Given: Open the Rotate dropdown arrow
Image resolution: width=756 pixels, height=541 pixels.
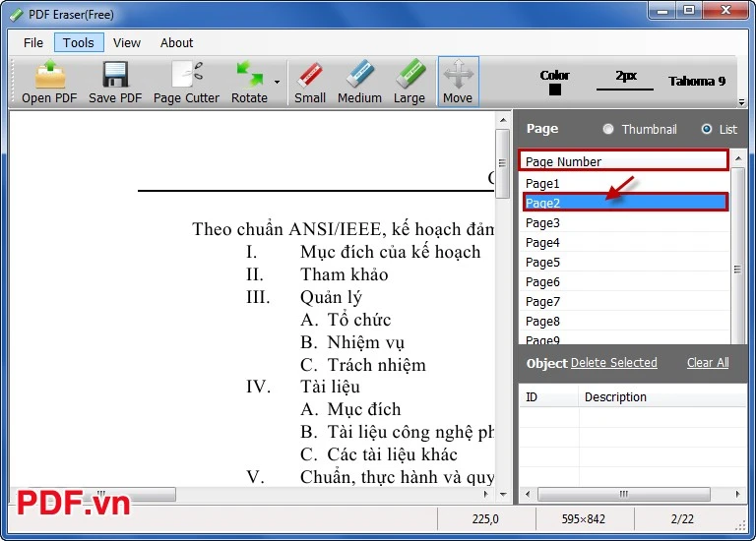Looking at the screenshot, I should coord(277,82).
